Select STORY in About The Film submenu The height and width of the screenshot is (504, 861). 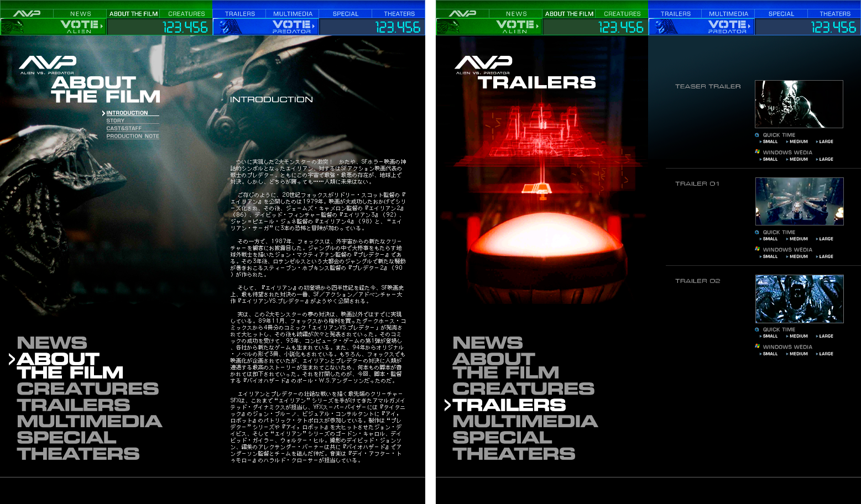pyautogui.click(x=116, y=120)
